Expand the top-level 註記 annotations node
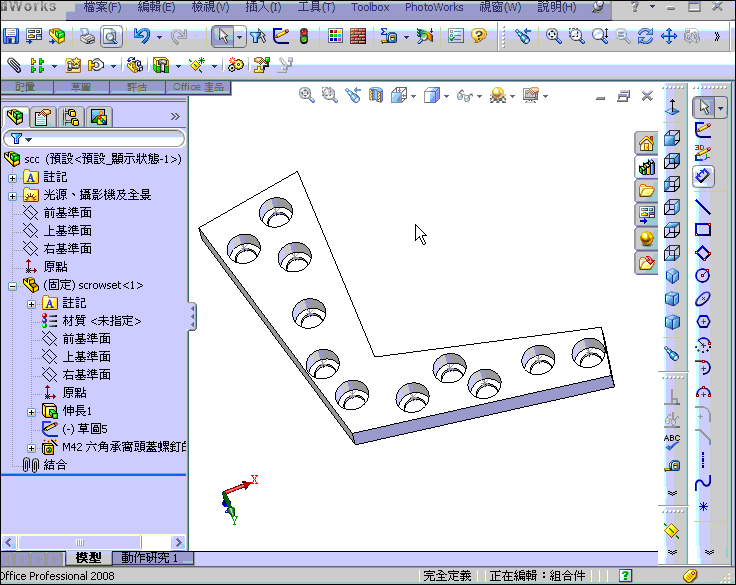This screenshot has width=736, height=585. [x=13, y=178]
